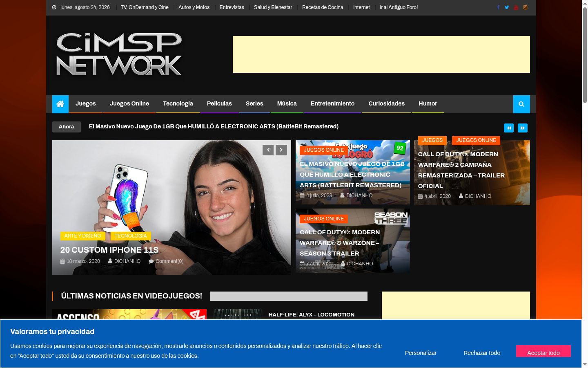Open the Humor menu item
The width and height of the screenshot is (588, 368).
(x=428, y=104)
